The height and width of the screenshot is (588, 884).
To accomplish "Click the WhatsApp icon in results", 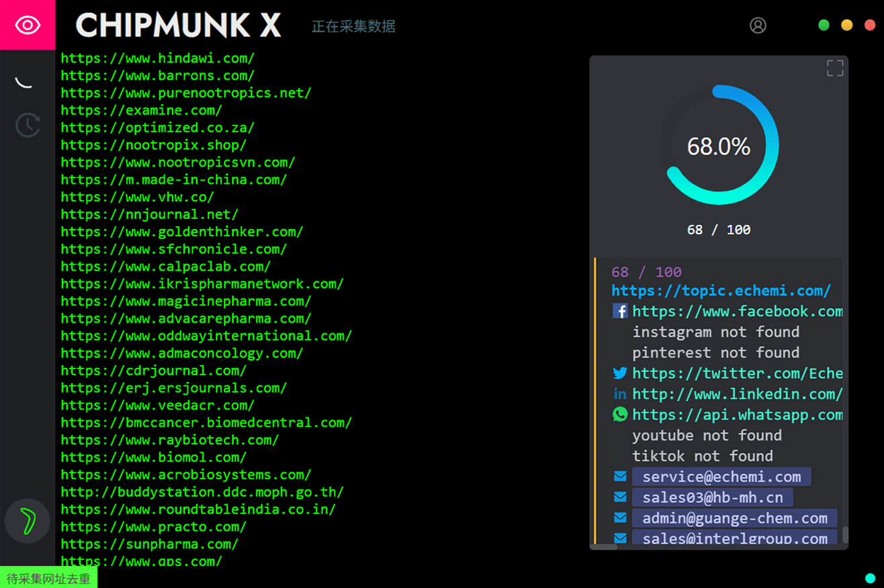I will tap(620, 415).
